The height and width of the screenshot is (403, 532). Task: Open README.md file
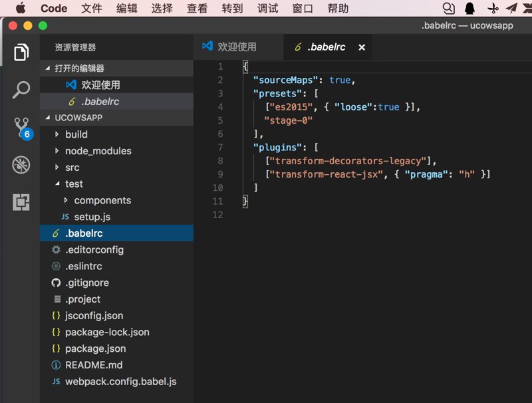pyautogui.click(x=117, y=365)
